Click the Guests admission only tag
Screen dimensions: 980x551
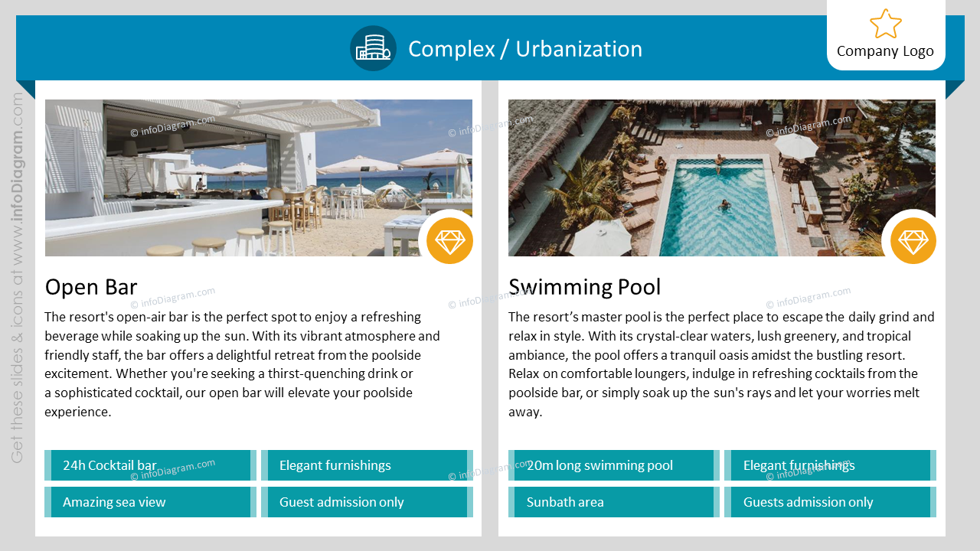(x=831, y=502)
